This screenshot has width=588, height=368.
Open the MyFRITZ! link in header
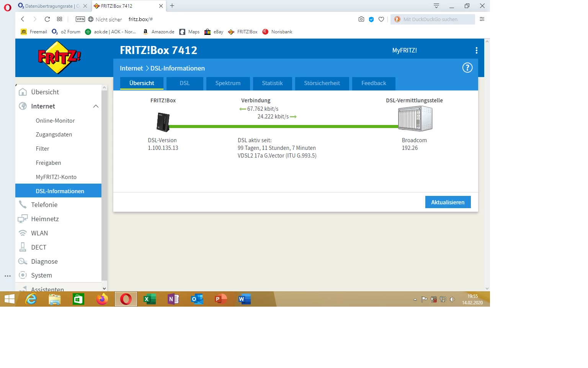point(404,50)
